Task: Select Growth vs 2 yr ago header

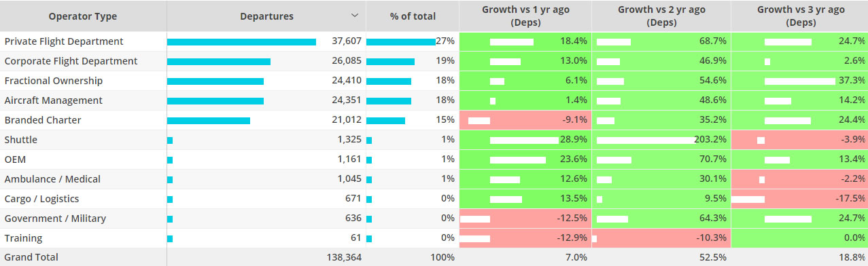Action: [x=661, y=16]
